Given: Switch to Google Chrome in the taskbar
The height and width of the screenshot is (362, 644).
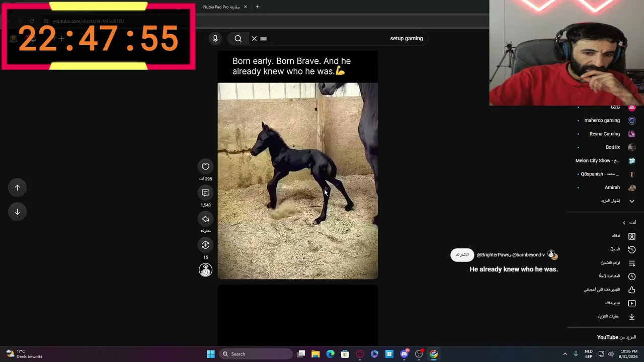Looking at the screenshot, I should [x=434, y=354].
